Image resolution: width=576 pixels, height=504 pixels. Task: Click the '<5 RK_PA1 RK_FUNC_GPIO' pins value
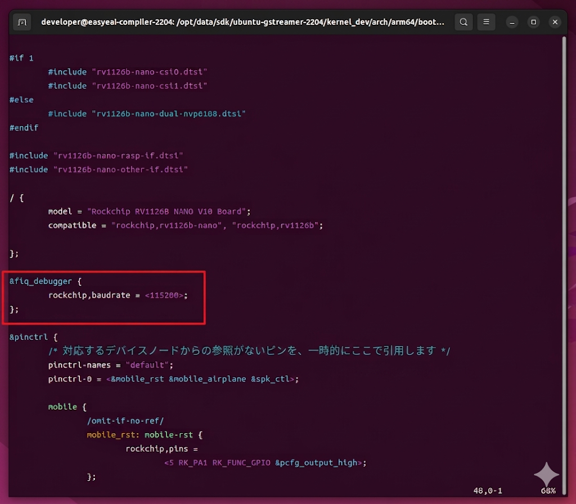(217, 463)
